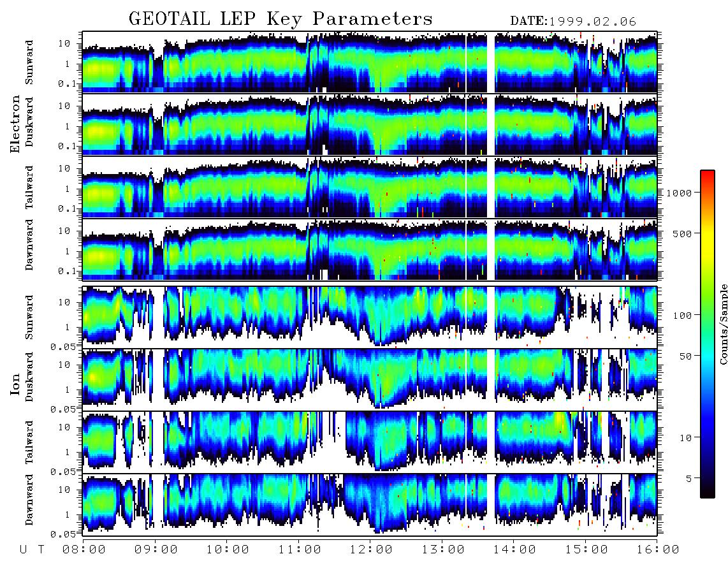Open the Electron Sunward spectrogram panel
Viewport: 728px width, 561px height.
(370, 62)
